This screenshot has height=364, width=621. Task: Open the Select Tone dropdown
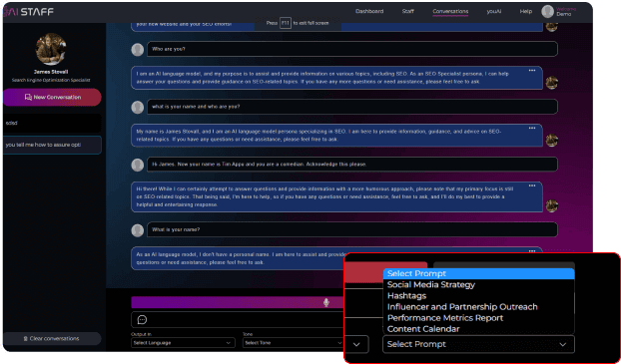click(x=294, y=343)
